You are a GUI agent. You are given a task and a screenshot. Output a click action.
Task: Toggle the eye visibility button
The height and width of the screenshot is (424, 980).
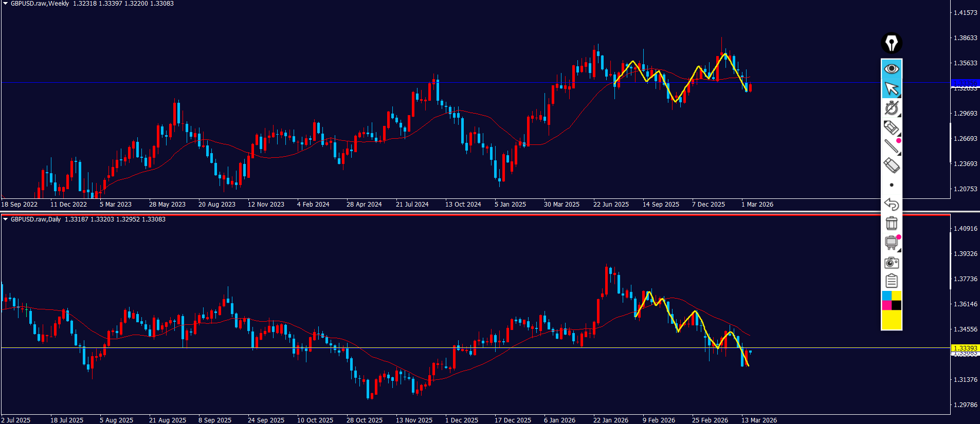[891, 69]
